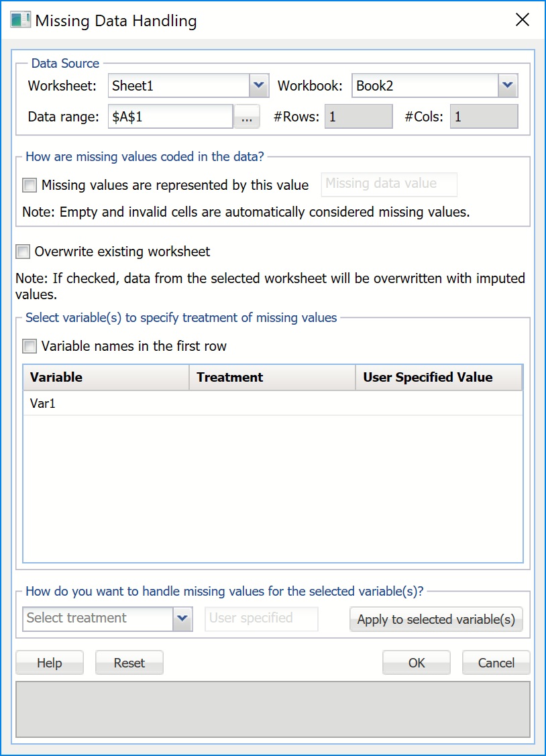Check Variable names in the first row

[x=30, y=346]
